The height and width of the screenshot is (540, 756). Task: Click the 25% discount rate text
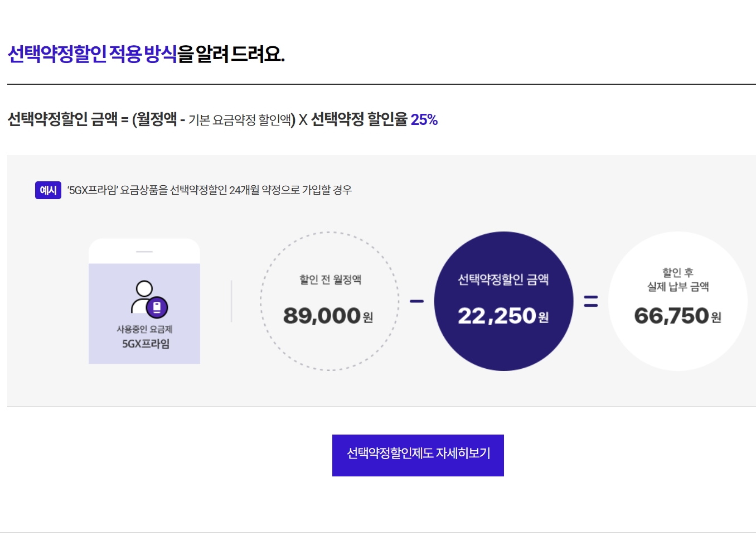[424, 119]
